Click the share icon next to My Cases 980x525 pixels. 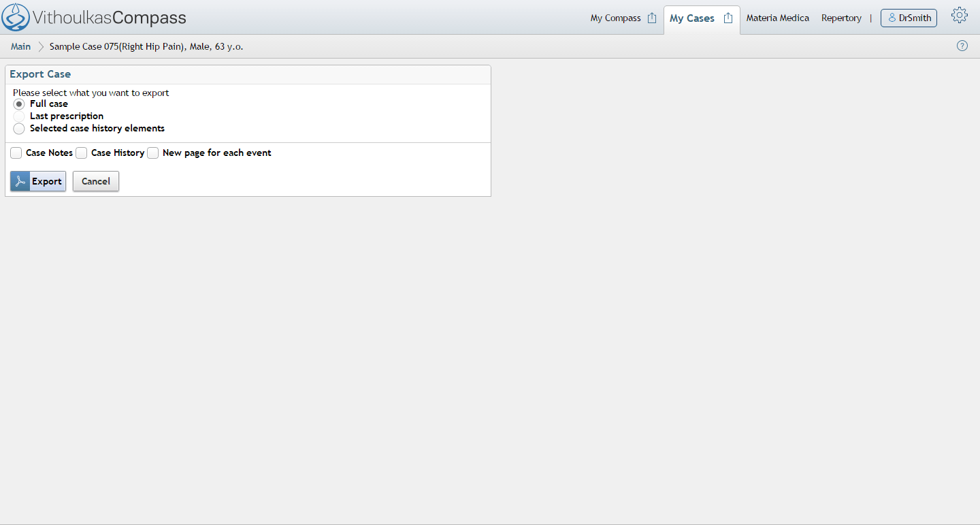tap(728, 18)
